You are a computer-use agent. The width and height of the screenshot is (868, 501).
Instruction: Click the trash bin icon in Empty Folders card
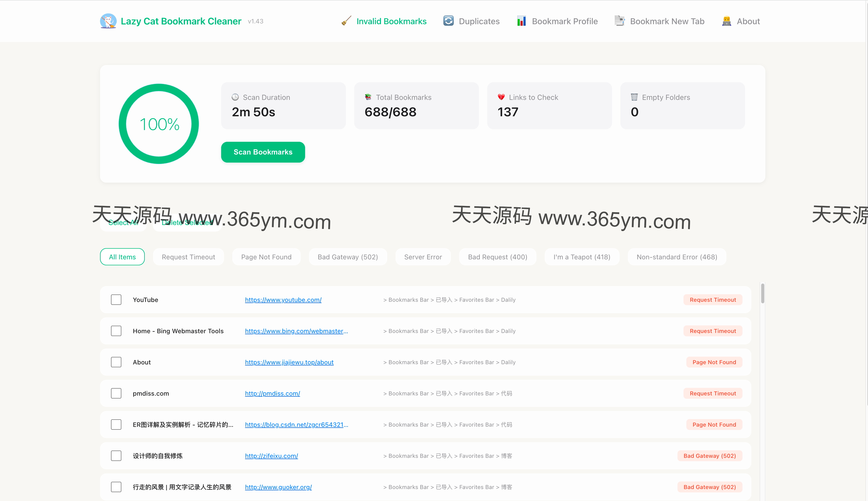tap(634, 97)
